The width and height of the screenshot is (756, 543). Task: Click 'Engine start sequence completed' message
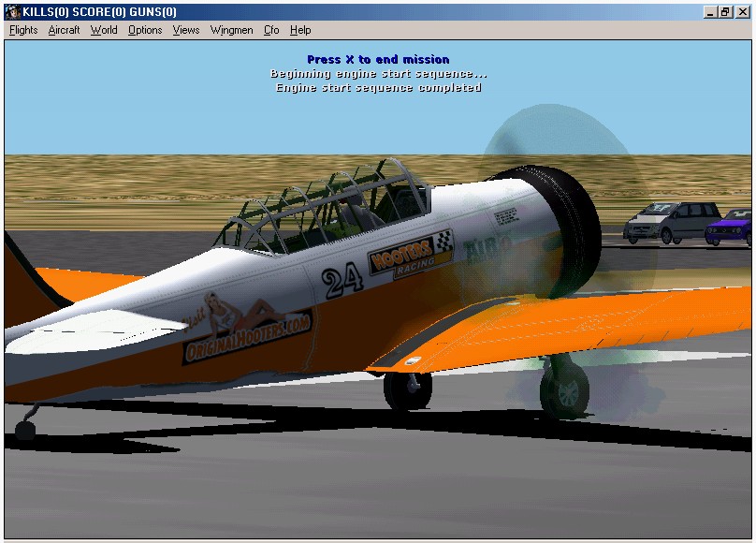[x=379, y=88]
